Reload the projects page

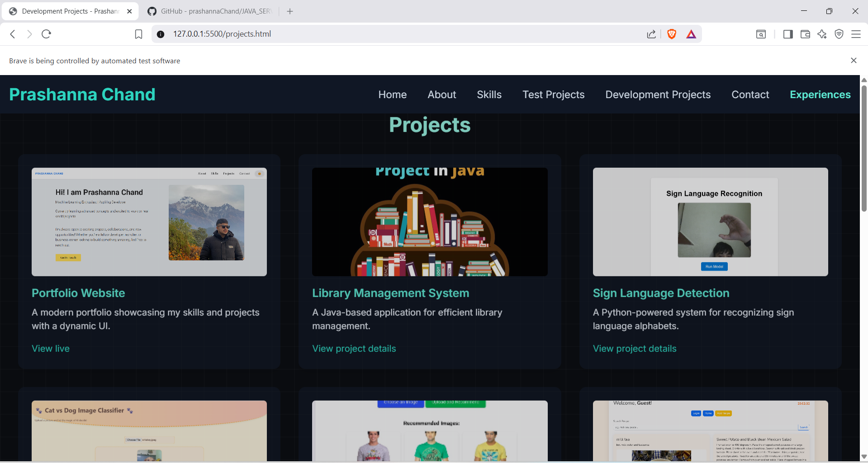click(x=46, y=34)
